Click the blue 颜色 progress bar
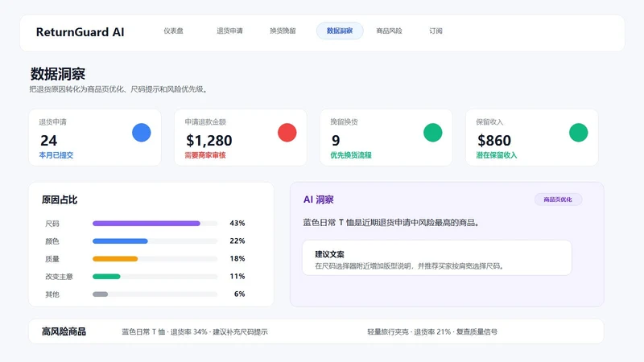644x362 pixels. click(x=120, y=241)
